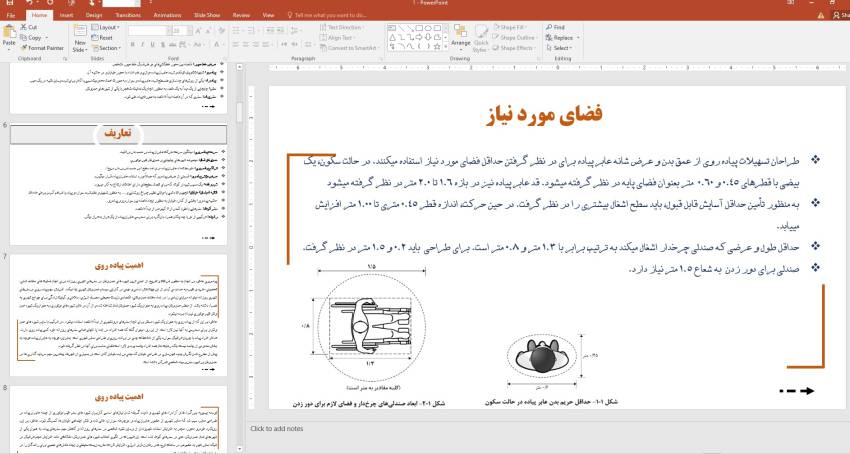This screenshot has height=454, width=850.
Task: Open Text Direction dropdown
Action: (x=342, y=27)
